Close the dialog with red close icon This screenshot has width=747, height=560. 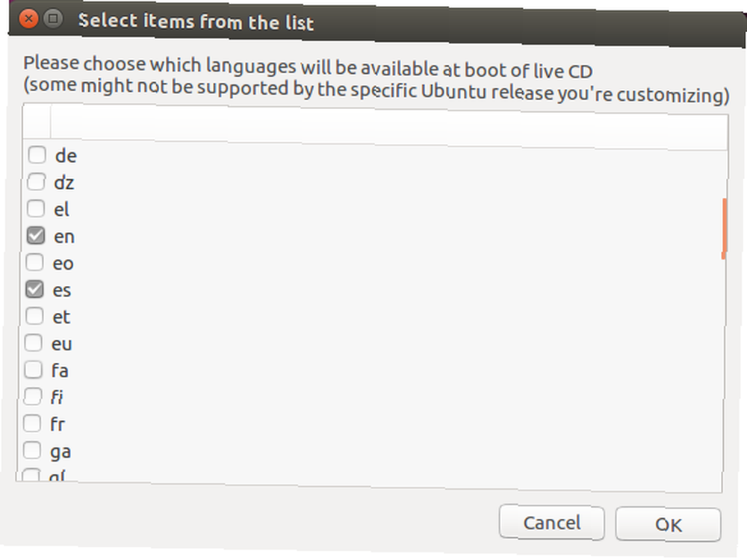pos(28,19)
